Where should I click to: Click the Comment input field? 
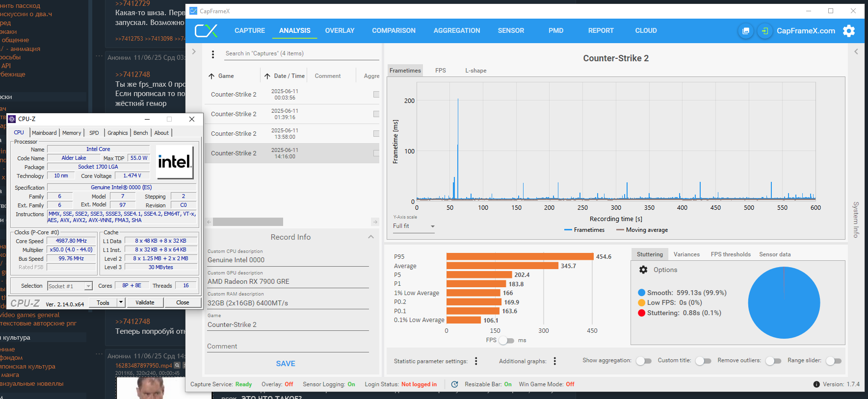(x=288, y=346)
